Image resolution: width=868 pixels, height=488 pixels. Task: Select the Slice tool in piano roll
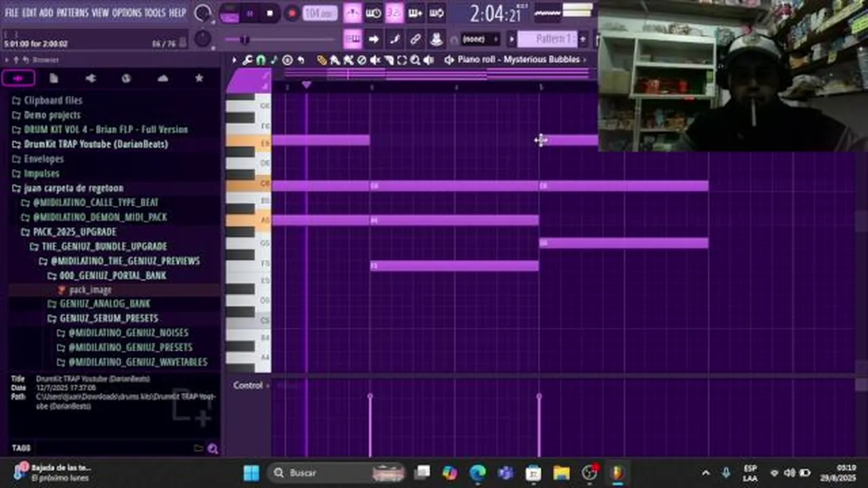[x=389, y=60]
